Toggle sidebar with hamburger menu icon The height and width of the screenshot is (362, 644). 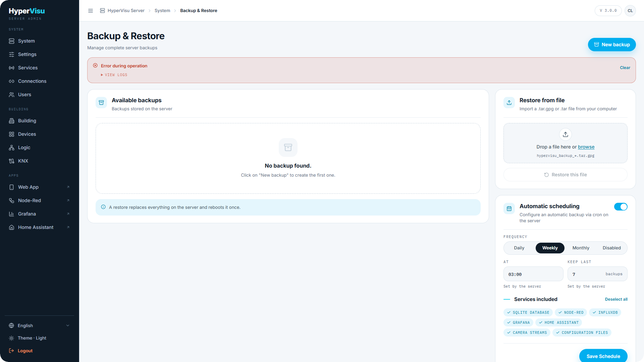[91, 11]
